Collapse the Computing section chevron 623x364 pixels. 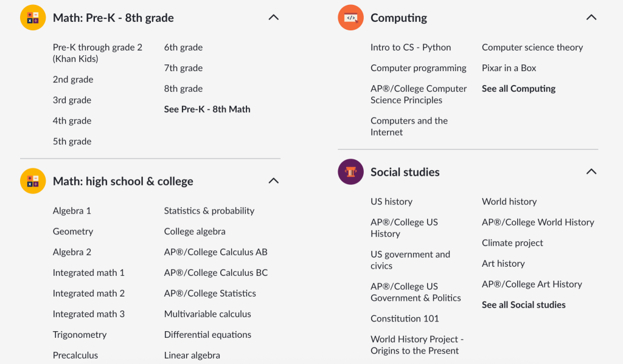pyautogui.click(x=591, y=18)
